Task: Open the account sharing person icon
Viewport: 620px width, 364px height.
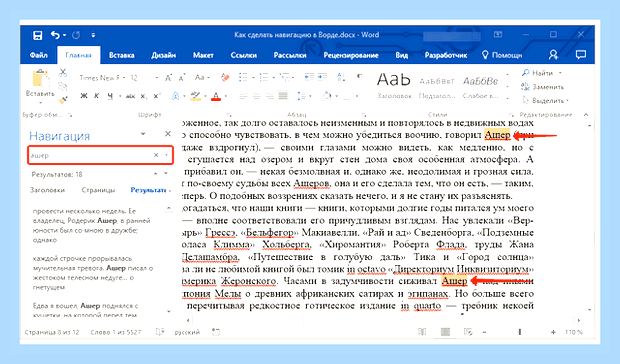Action: point(553,55)
